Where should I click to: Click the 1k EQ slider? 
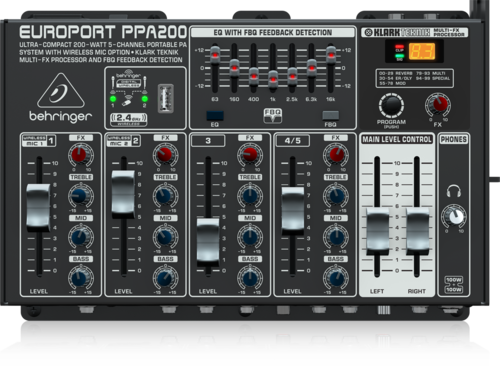(273, 79)
